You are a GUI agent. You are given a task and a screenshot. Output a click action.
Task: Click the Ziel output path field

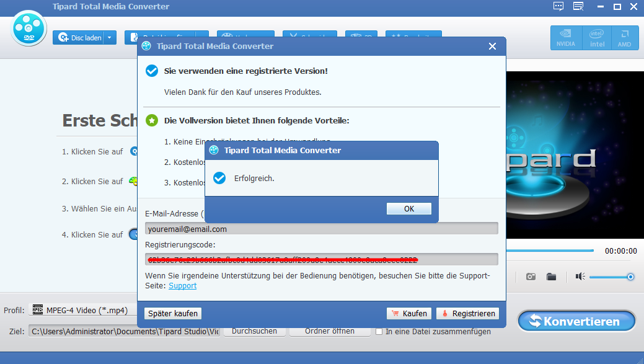124,331
